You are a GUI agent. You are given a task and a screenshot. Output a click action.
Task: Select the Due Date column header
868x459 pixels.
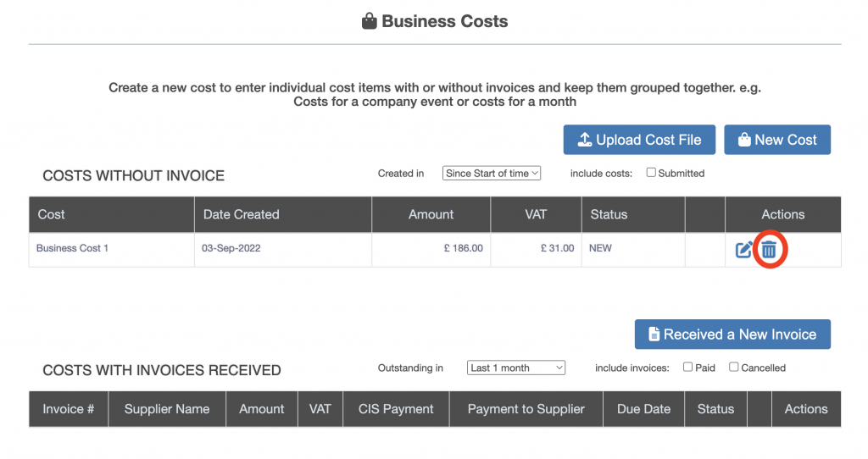[643, 409]
